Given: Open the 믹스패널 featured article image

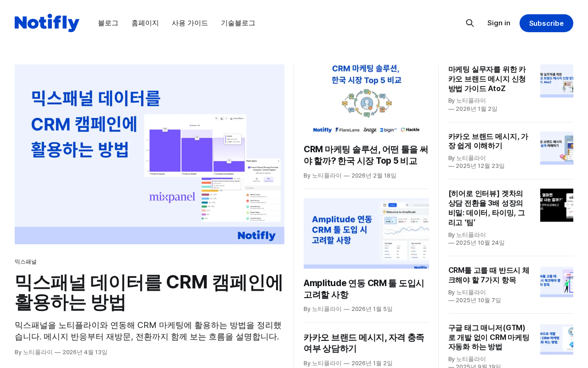Looking at the screenshot, I should coord(149,154).
